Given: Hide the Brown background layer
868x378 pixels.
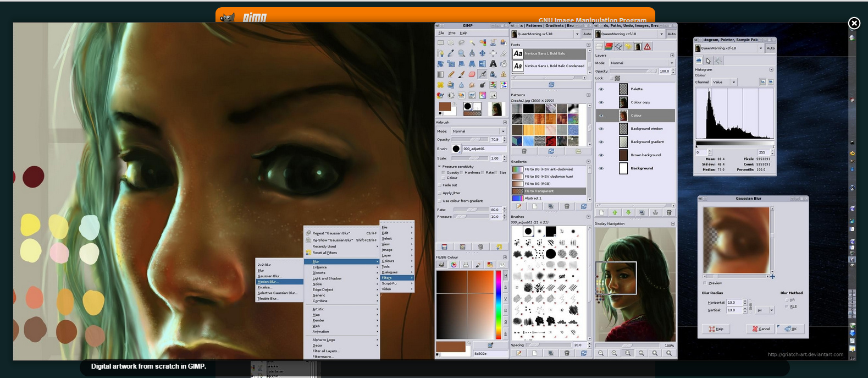Looking at the screenshot, I should click(601, 155).
